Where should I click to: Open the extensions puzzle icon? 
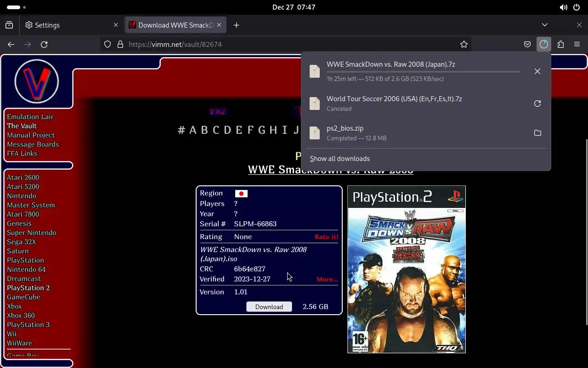point(560,44)
